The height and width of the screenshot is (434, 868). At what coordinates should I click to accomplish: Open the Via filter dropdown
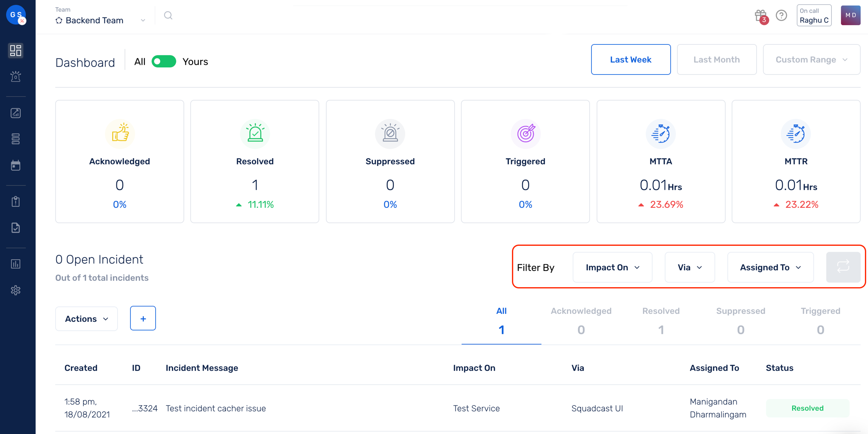pyautogui.click(x=689, y=267)
